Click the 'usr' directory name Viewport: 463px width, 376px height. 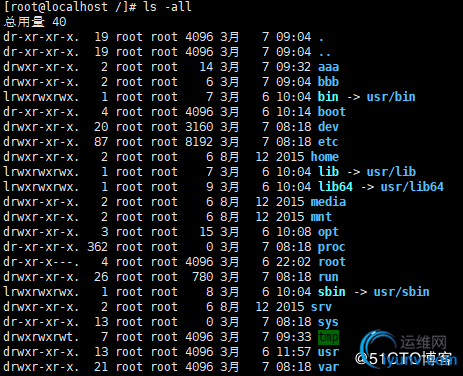click(x=328, y=352)
